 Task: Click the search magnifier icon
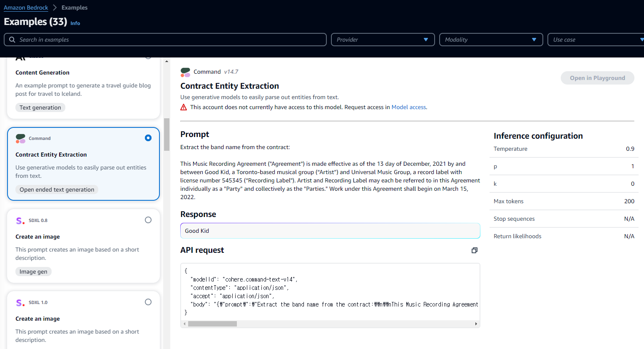tap(12, 40)
